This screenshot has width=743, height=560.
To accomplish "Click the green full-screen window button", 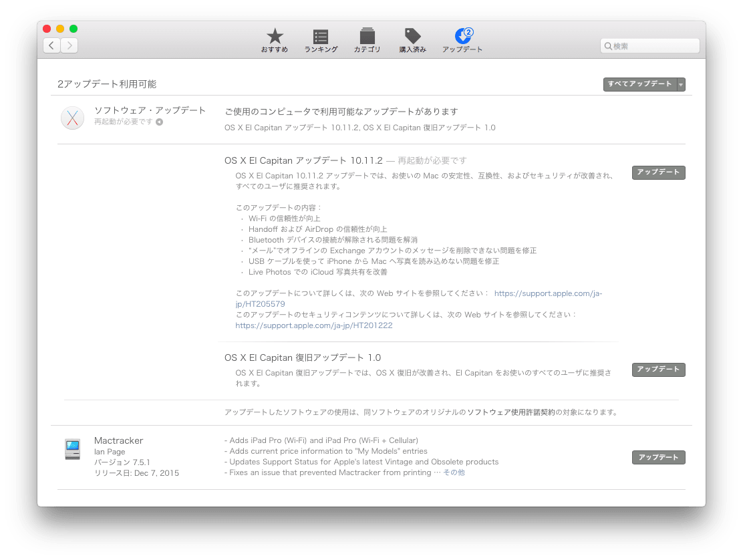I will tap(73, 29).
